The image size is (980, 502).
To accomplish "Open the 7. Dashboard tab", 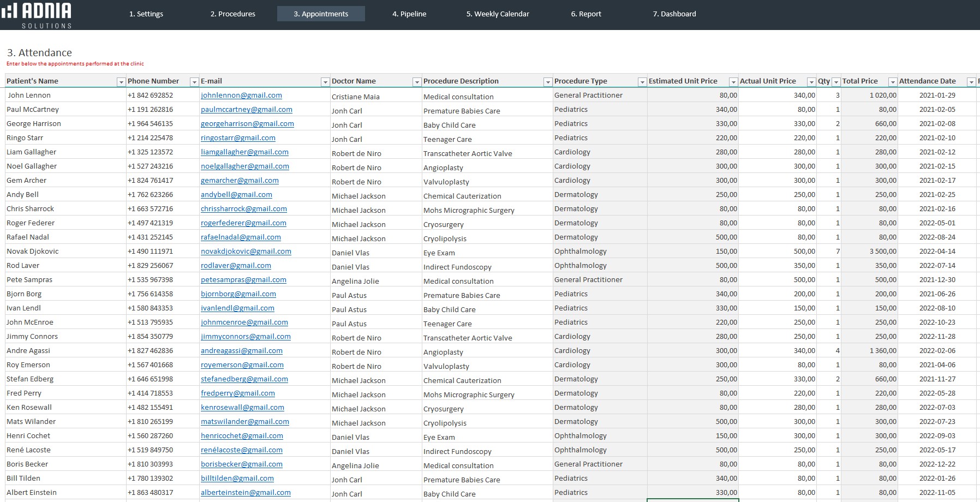I will [x=674, y=14].
